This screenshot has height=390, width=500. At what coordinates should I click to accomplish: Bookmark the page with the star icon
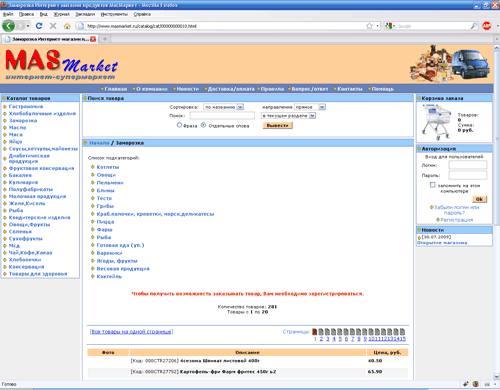pyautogui.click(x=369, y=26)
